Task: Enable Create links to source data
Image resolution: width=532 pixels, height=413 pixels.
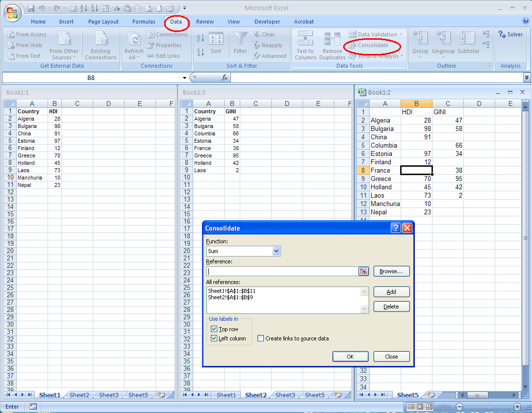Action: coord(260,338)
